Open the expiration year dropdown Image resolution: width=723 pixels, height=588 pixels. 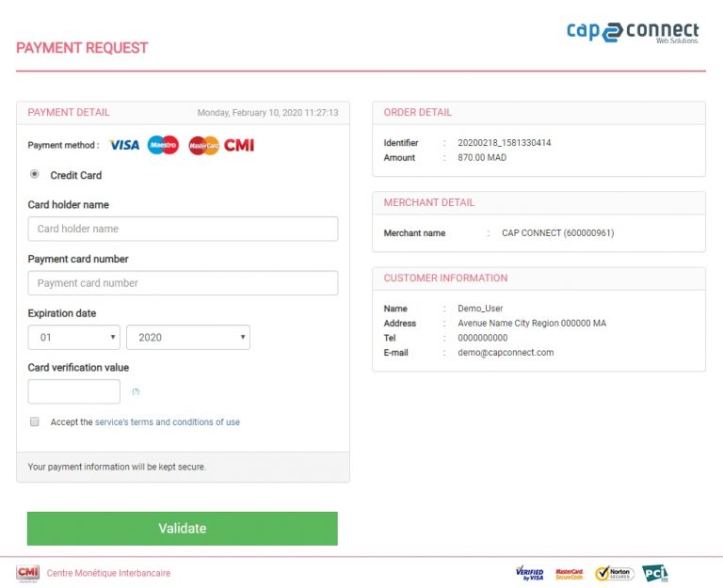pyautogui.click(x=188, y=337)
